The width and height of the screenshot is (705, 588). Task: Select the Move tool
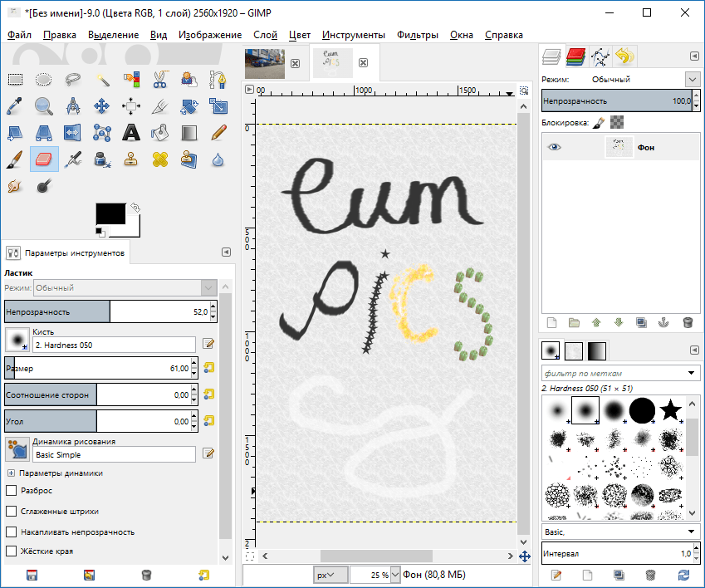coord(102,106)
